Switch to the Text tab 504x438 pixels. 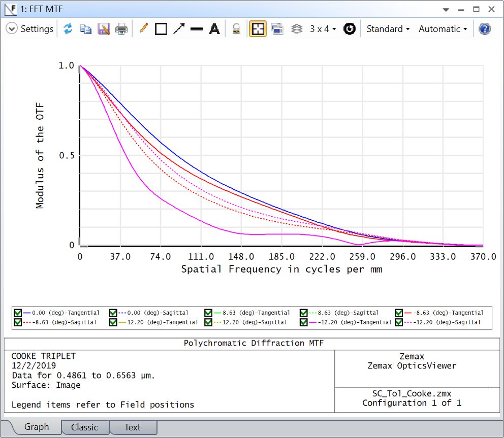[x=132, y=427]
